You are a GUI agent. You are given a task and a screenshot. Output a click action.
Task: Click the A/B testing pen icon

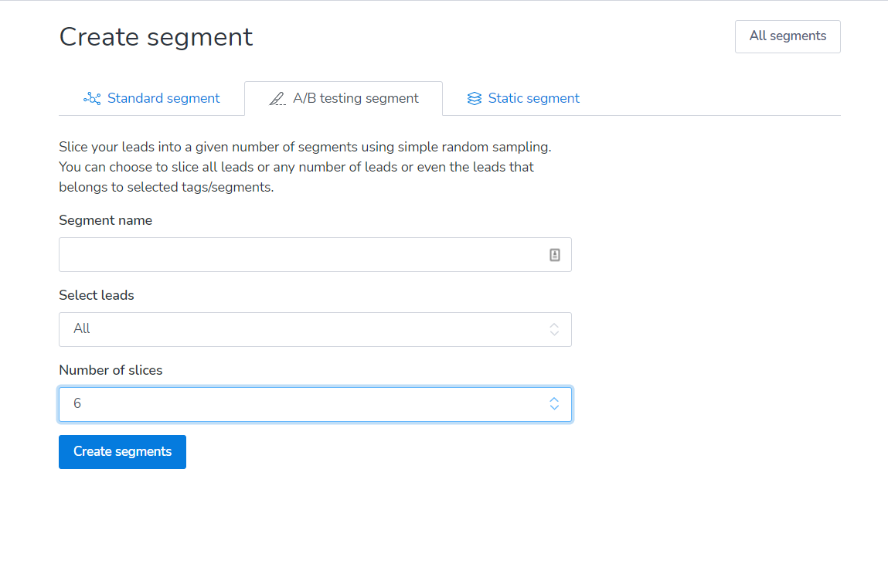[x=277, y=99]
